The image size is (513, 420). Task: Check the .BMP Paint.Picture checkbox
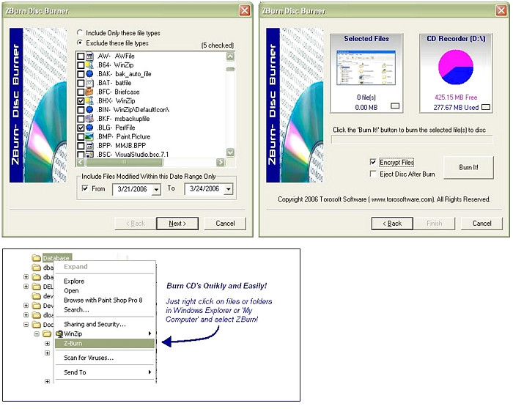(81, 137)
